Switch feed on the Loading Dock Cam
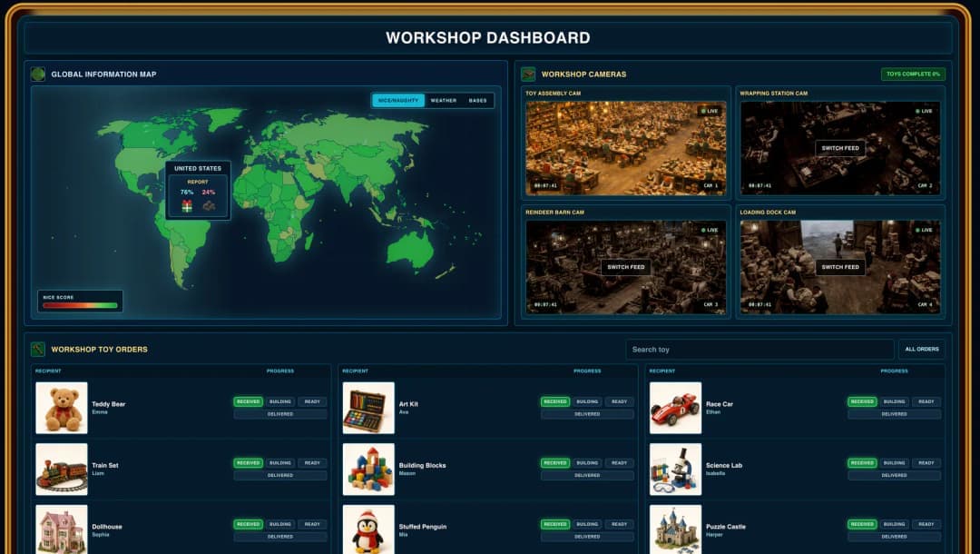Image resolution: width=980 pixels, height=554 pixels. click(840, 267)
